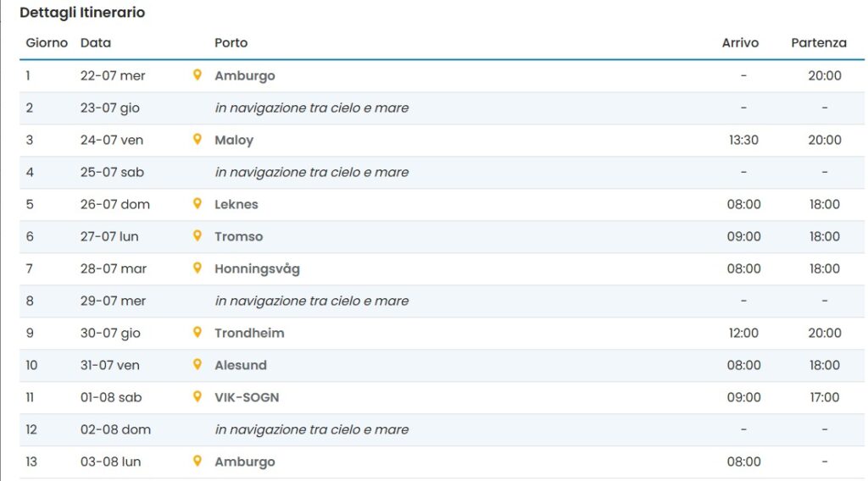This screenshot has width=868, height=481.
Task: Click the Honningsvåg port name
Action: [x=257, y=269]
